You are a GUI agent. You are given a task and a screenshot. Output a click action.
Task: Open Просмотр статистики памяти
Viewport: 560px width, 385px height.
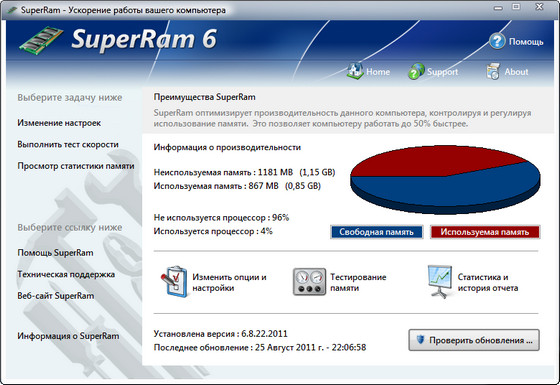click(x=76, y=166)
